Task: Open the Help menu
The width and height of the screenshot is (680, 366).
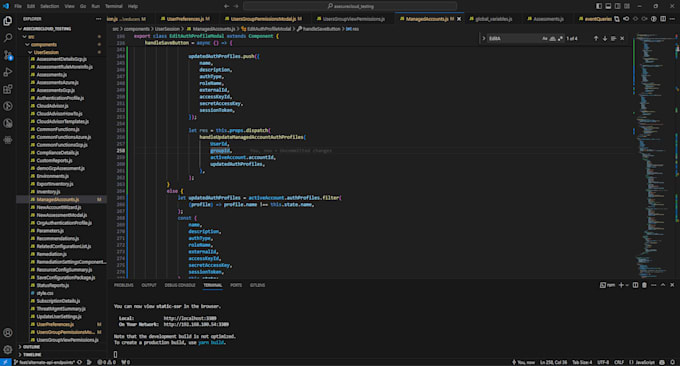Action: [133, 6]
